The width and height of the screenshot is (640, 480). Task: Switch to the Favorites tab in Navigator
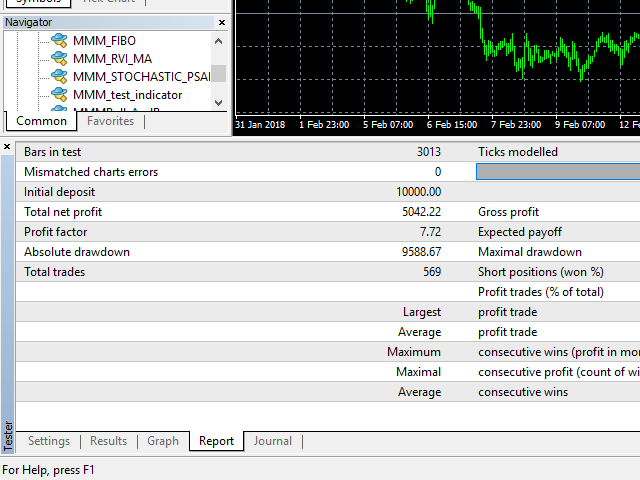[110, 121]
